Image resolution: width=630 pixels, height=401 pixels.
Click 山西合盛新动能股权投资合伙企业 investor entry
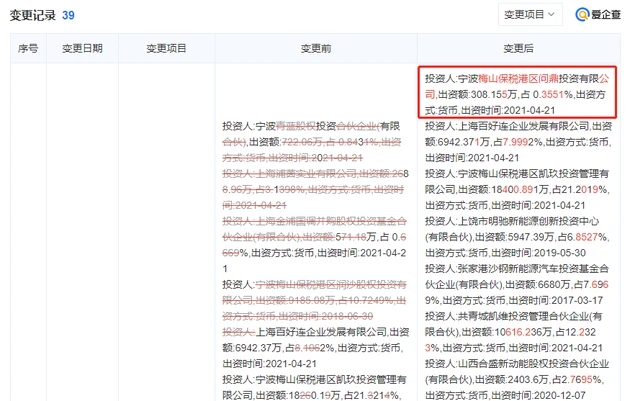point(517,379)
